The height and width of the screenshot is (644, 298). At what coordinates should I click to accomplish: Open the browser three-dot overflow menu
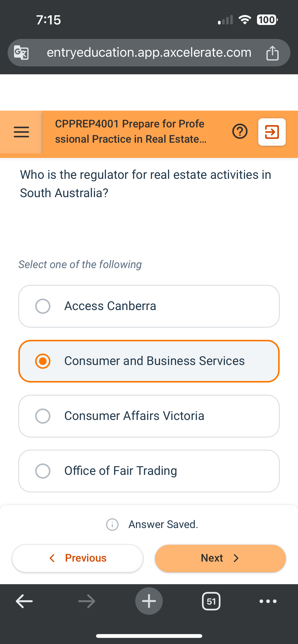pyautogui.click(x=267, y=601)
